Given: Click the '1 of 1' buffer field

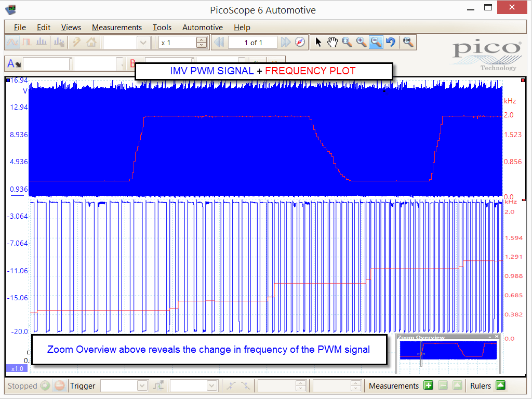Looking at the screenshot, I should point(253,43).
